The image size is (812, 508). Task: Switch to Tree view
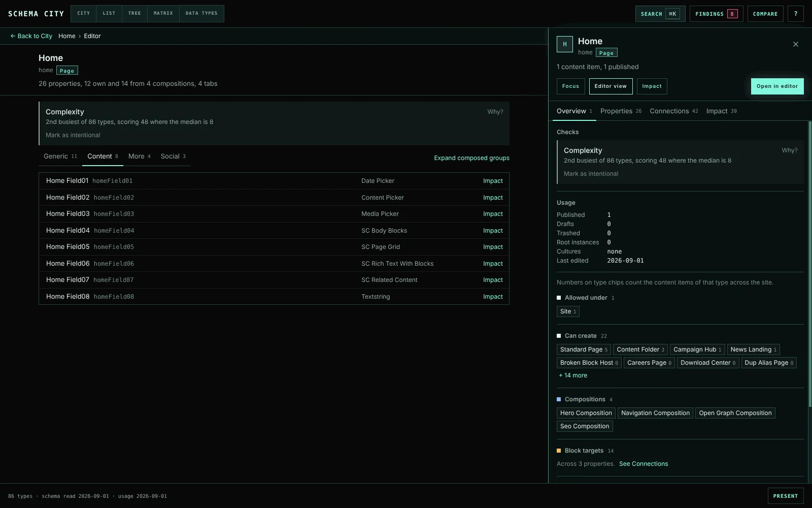pos(134,14)
